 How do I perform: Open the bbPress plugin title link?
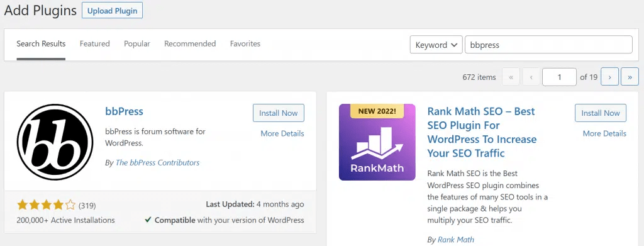[x=124, y=111]
